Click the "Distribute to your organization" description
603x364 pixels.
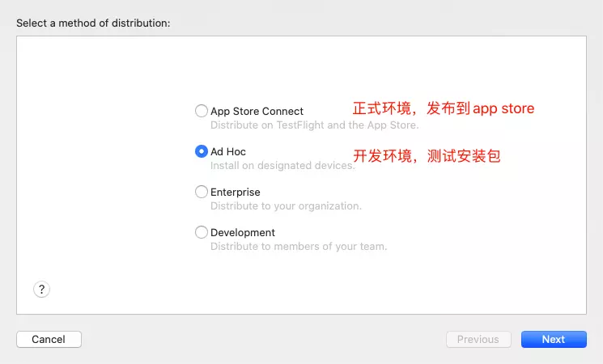pyautogui.click(x=286, y=206)
